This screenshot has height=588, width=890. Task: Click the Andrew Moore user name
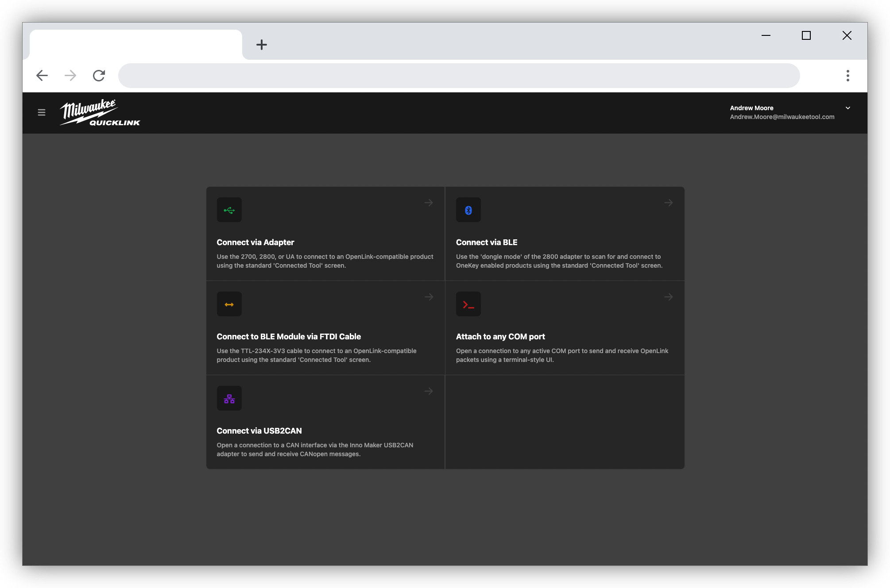click(x=752, y=108)
